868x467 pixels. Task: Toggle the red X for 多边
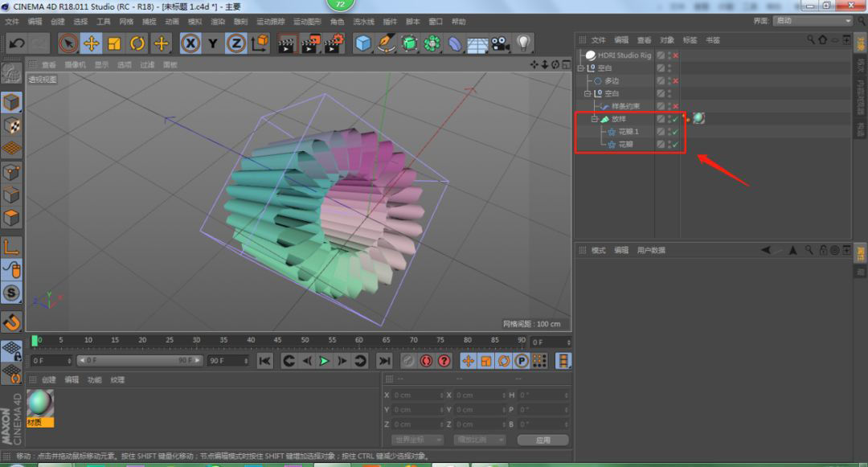click(x=676, y=81)
